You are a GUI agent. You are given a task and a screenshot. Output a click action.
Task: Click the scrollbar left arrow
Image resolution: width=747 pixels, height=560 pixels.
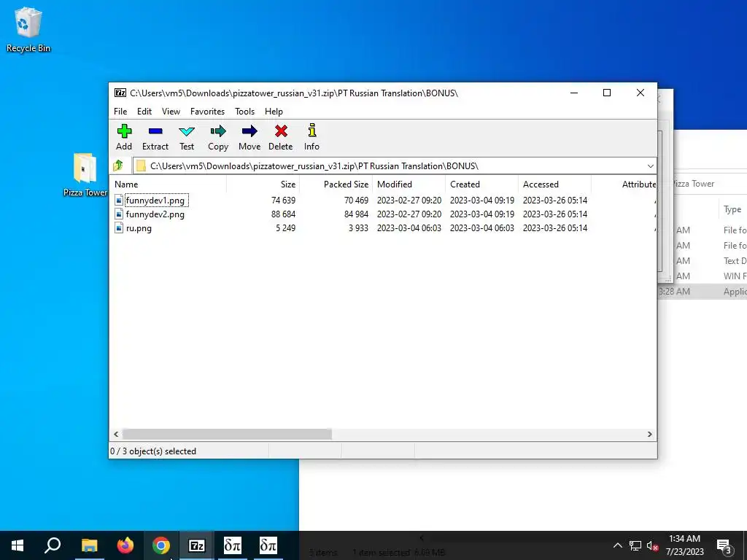point(116,435)
